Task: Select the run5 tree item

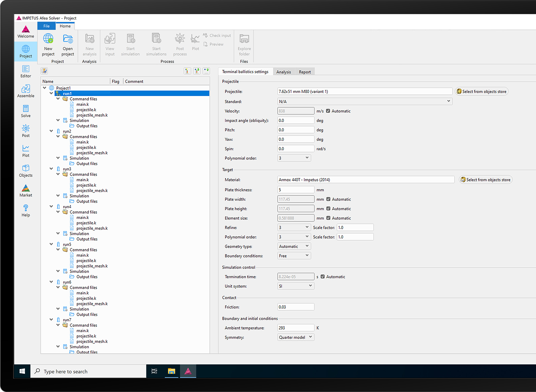Action: pyautogui.click(x=67, y=244)
